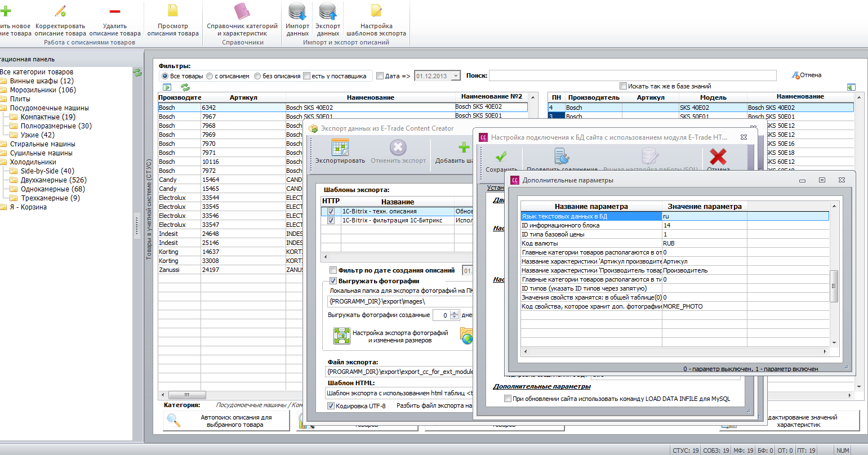Click the NUM indicator in the status bar
The height and width of the screenshot is (455, 868).
843,450
